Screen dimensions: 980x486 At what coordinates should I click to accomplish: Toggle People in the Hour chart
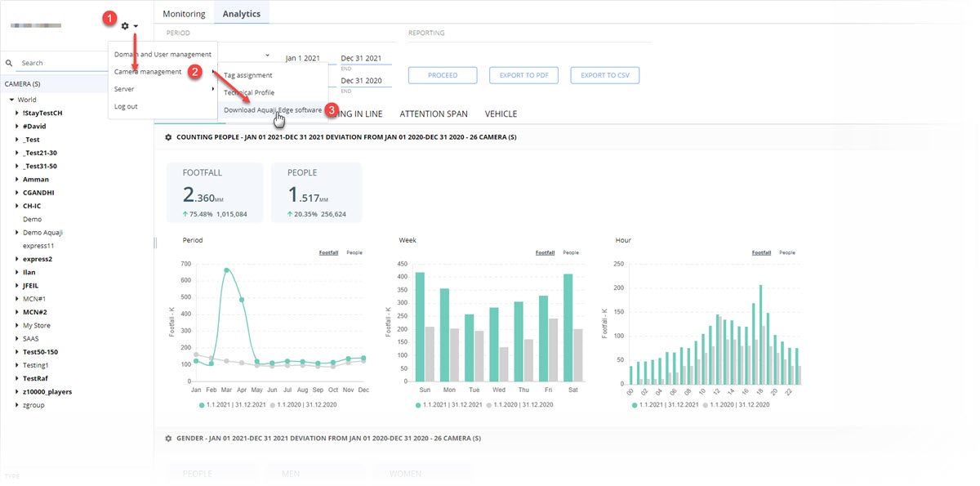(786, 252)
